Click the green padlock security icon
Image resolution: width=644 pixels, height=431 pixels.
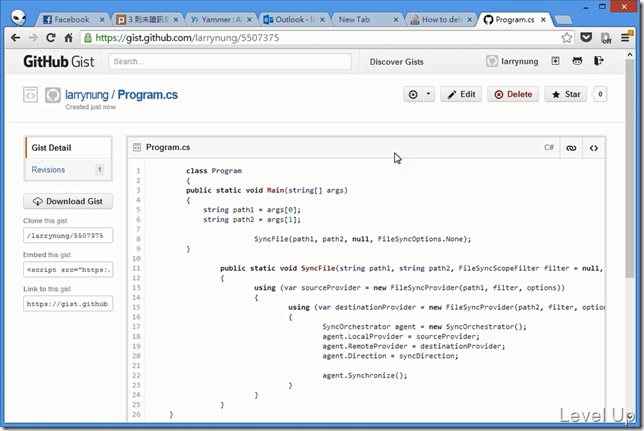(87, 38)
